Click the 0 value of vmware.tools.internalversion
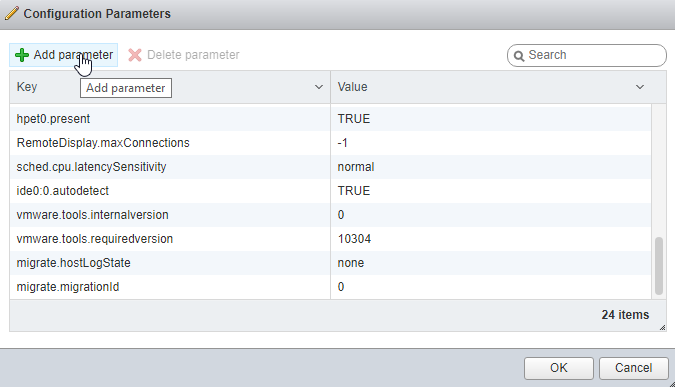 pyautogui.click(x=341, y=215)
